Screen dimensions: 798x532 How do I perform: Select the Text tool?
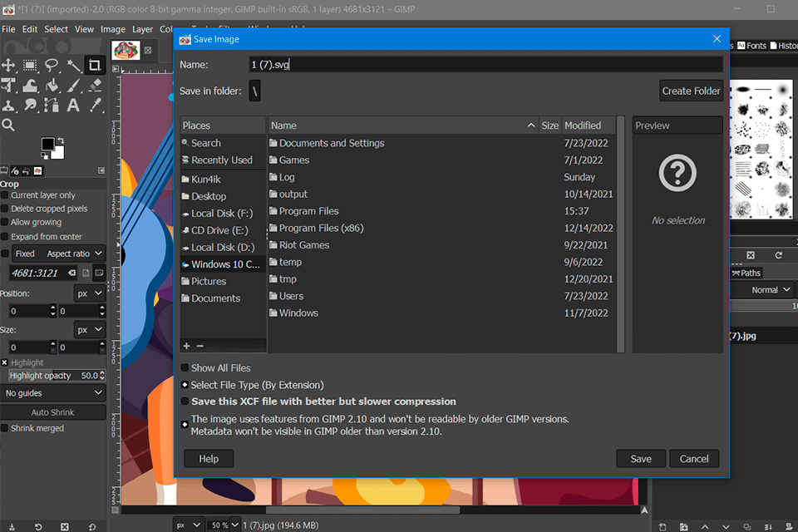click(74, 106)
